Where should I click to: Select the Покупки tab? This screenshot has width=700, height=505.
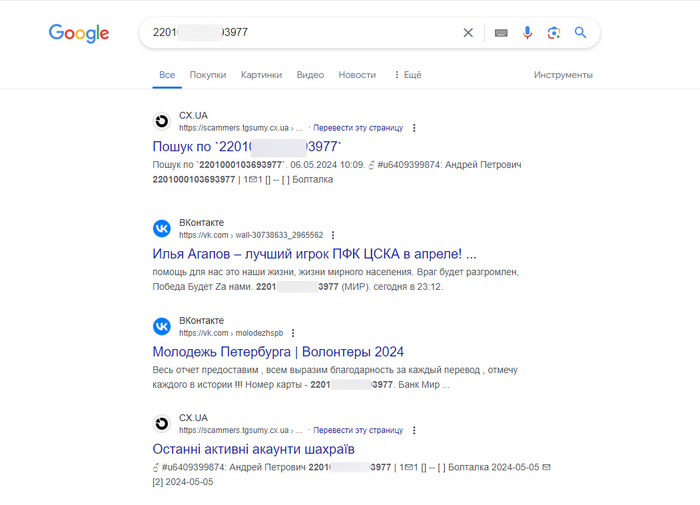point(208,75)
